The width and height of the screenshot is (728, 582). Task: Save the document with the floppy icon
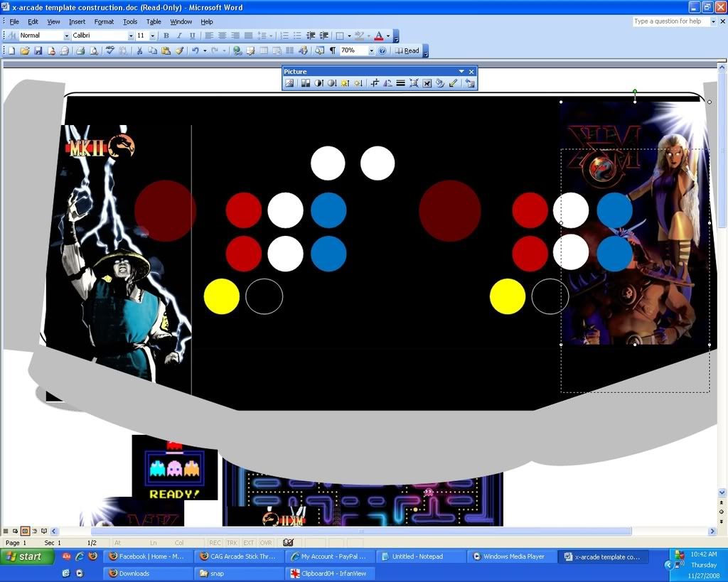38,50
